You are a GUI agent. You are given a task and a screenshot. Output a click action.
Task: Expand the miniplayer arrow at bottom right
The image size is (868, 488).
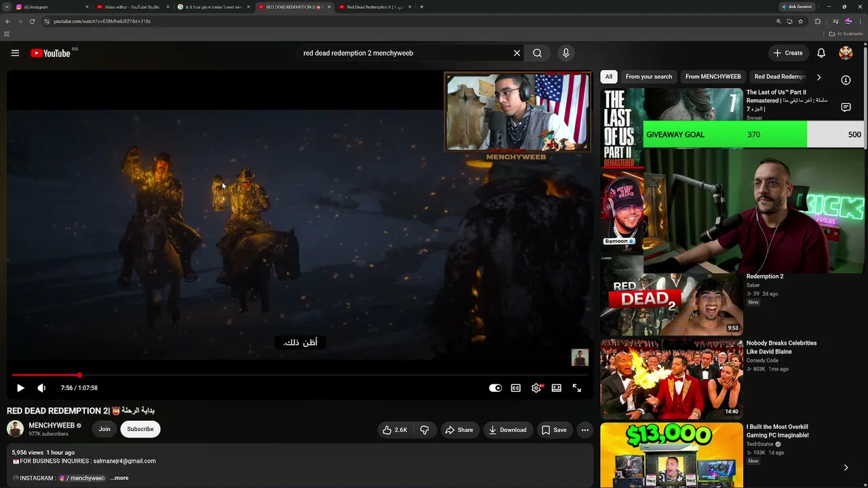[846, 468]
